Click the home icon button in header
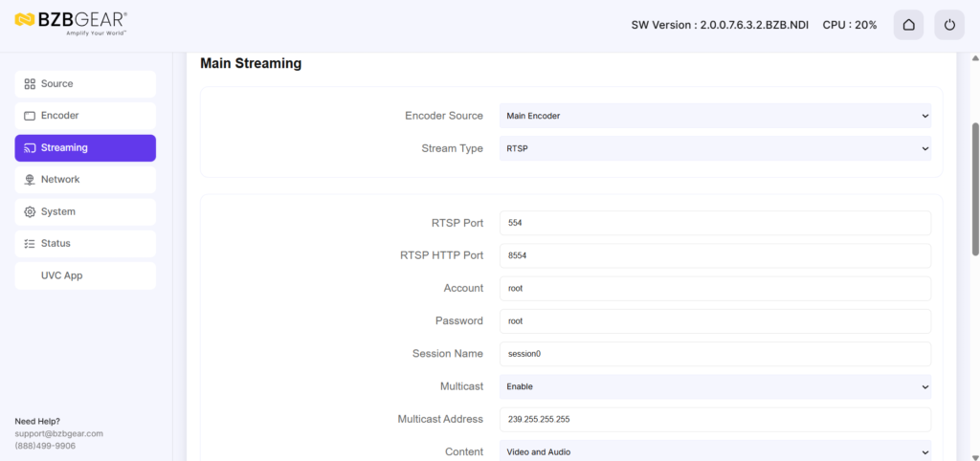980x461 pixels. tap(908, 25)
